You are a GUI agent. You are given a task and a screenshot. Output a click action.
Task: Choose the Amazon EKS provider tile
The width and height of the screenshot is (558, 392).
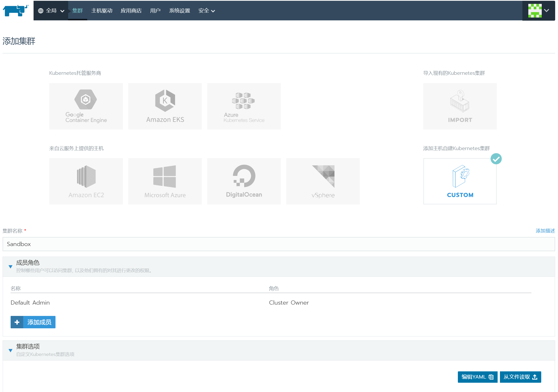click(165, 106)
